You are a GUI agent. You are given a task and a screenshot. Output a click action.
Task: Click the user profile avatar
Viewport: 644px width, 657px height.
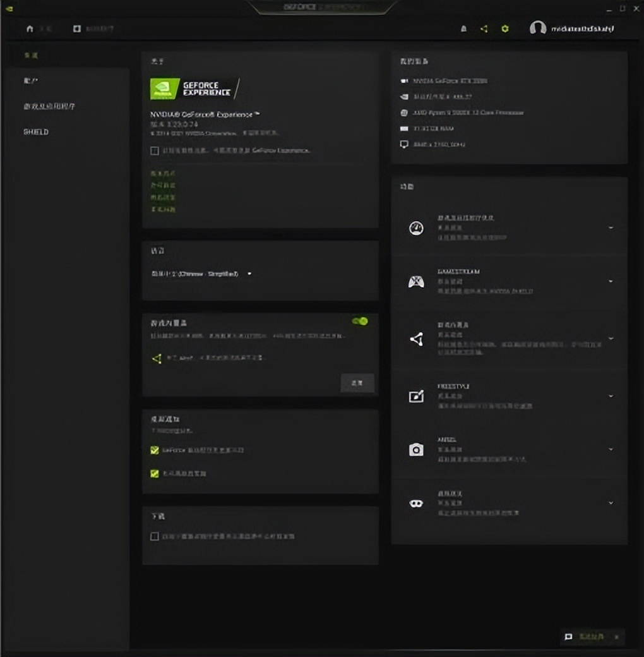click(x=537, y=28)
